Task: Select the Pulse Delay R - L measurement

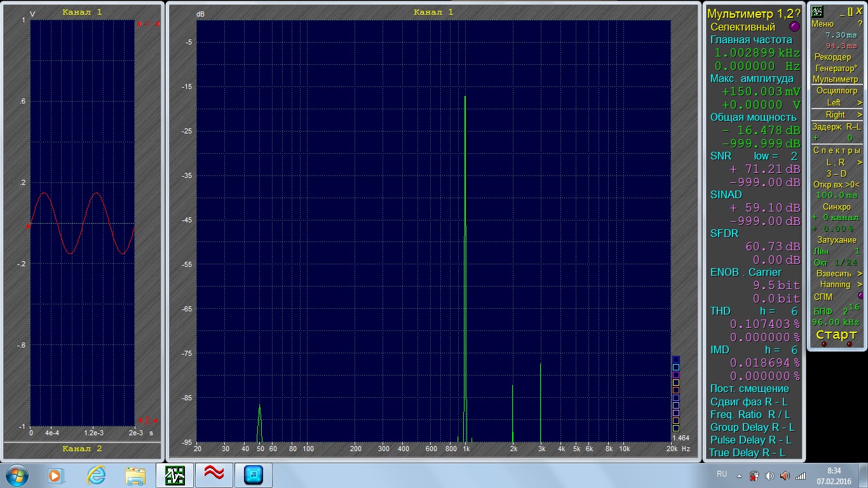Action: point(750,440)
